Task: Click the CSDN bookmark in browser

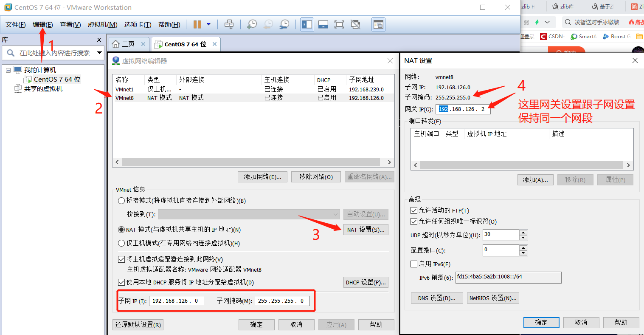Action: (x=551, y=37)
